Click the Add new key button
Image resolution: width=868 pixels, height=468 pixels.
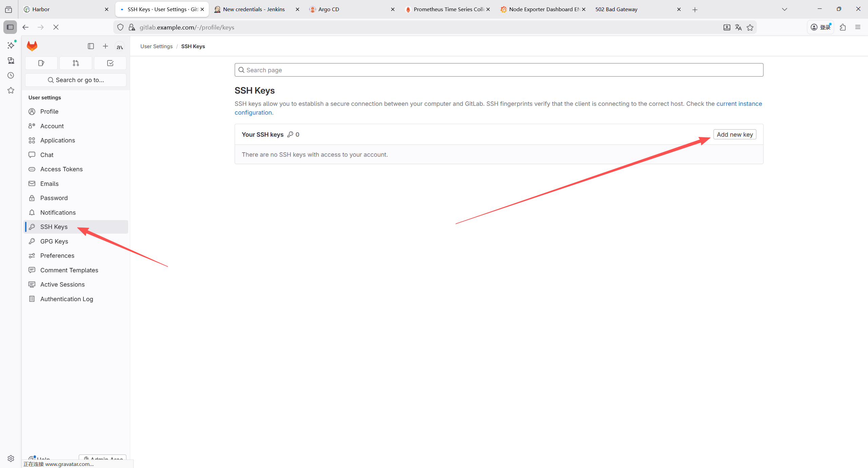tap(734, 135)
